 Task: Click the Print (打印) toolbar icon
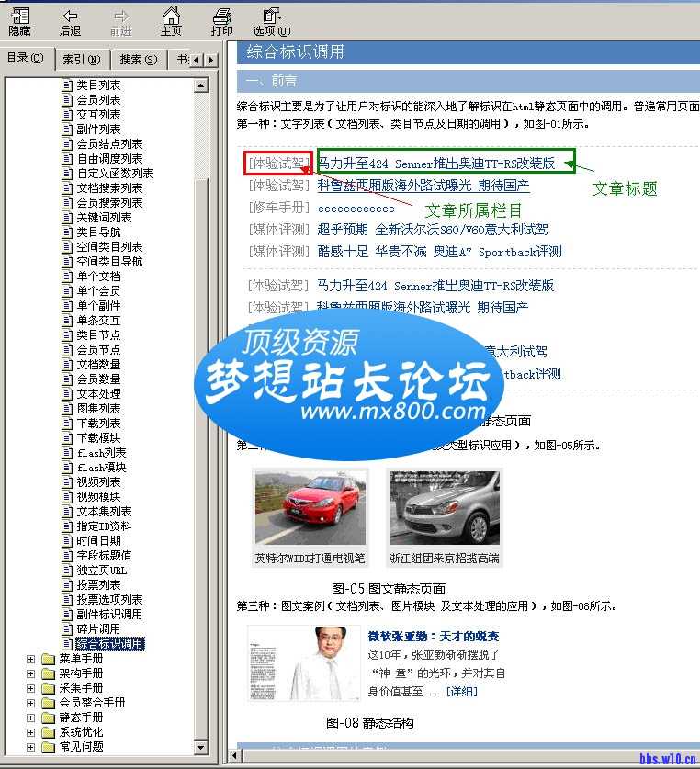click(221, 21)
